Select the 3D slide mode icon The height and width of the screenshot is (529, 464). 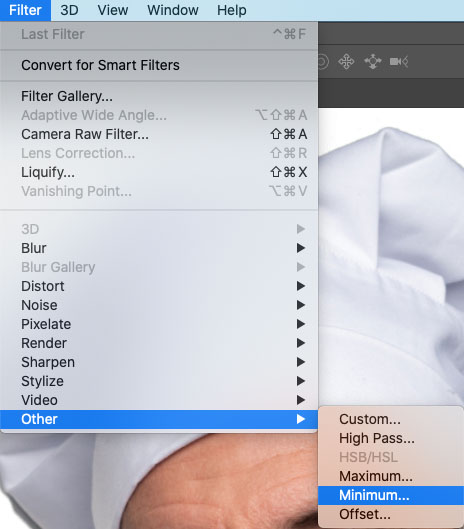[373, 62]
